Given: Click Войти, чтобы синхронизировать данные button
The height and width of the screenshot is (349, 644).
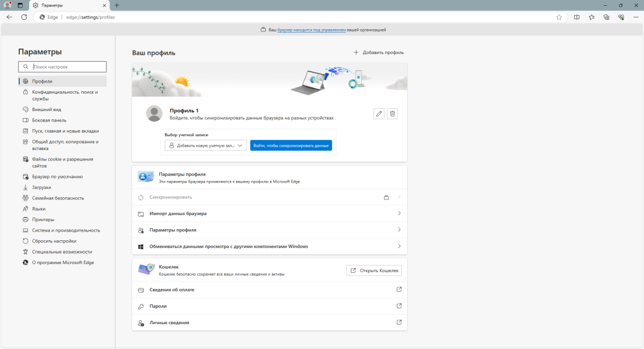Looking at the screenshot, I should click(x=291, y=145).
